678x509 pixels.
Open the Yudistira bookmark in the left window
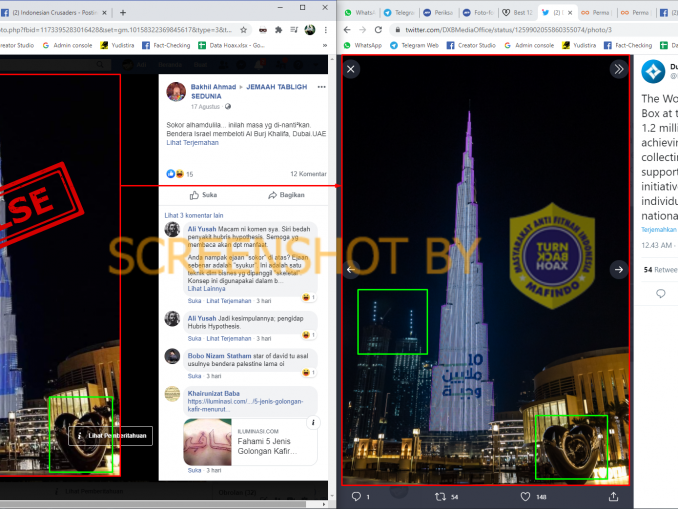point(117,45)
